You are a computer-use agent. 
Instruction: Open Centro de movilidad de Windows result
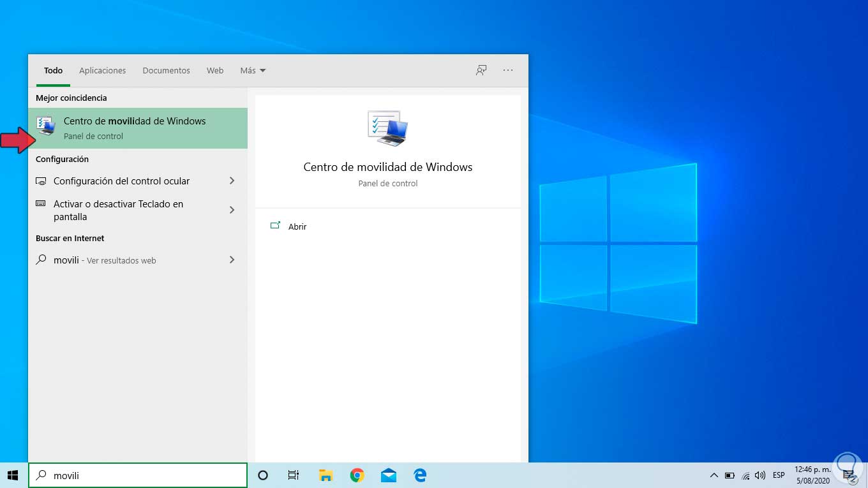click(x=138, y=128)
